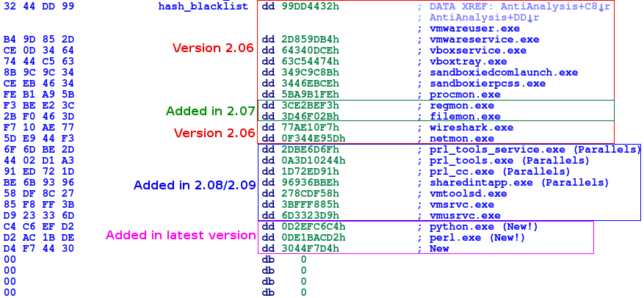
Task: Click the blue "Added in 2.08/2.09" annotation
Action: tap(194, 185)
